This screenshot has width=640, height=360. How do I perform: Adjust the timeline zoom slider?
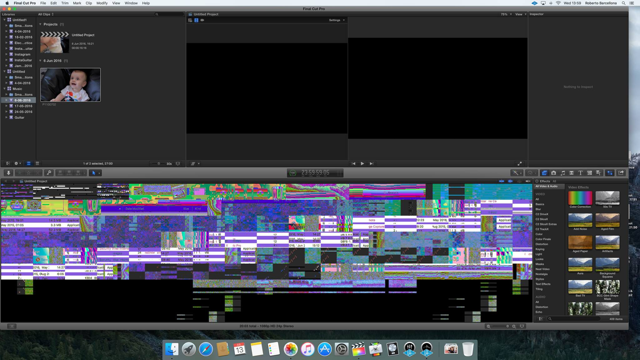point(500,326)
